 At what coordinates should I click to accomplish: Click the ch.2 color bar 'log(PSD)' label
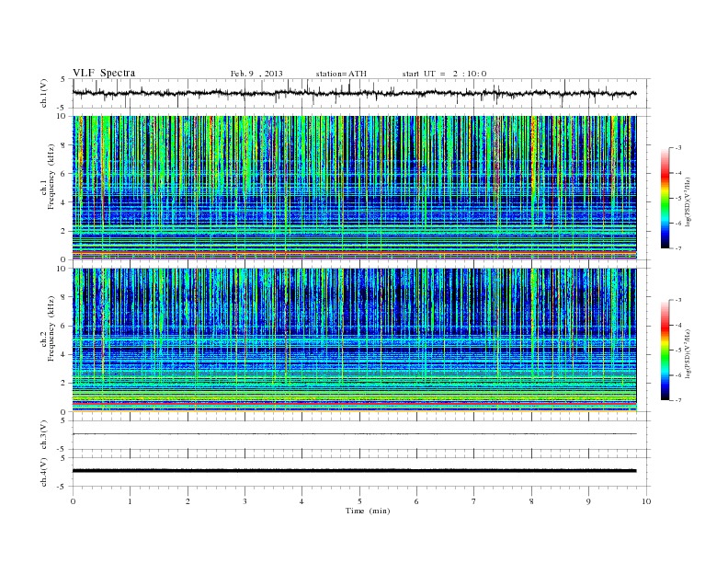click(x=688, y=353)
